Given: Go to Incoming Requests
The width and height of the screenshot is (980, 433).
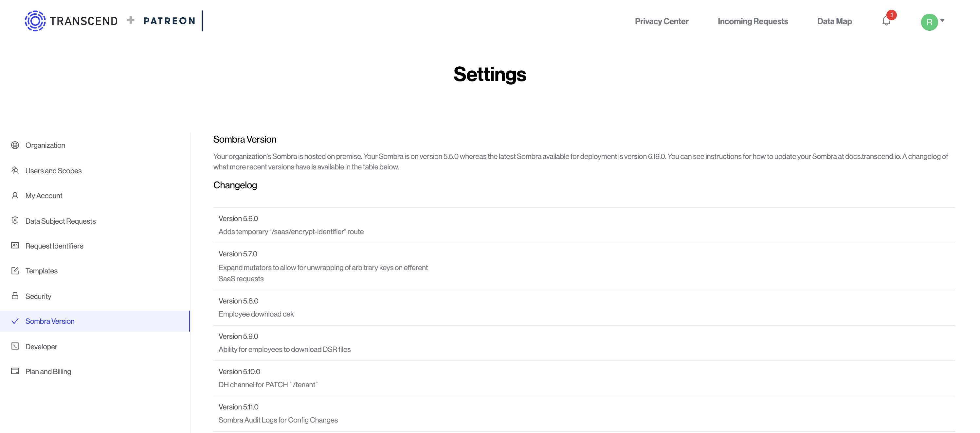Looking at the screenshot, I should (753, 21).
